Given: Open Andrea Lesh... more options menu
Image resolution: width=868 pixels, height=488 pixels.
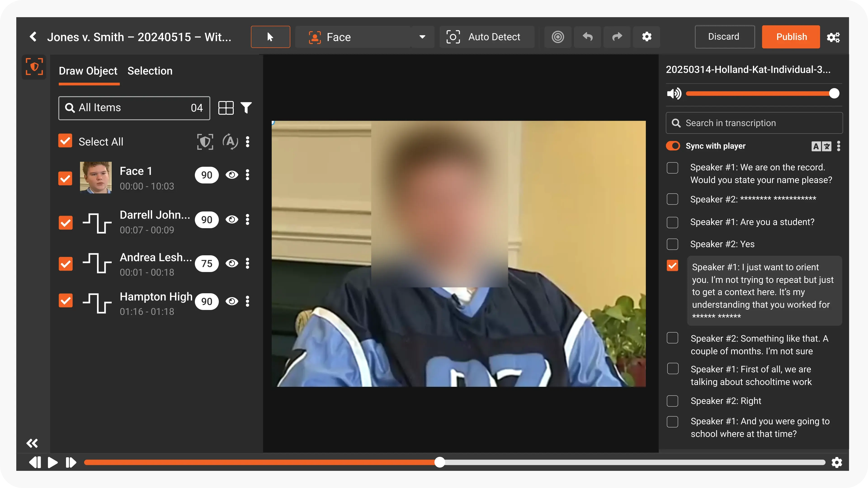Looking at the screenshot, I should pyautogui.click(x=248, y=263).
